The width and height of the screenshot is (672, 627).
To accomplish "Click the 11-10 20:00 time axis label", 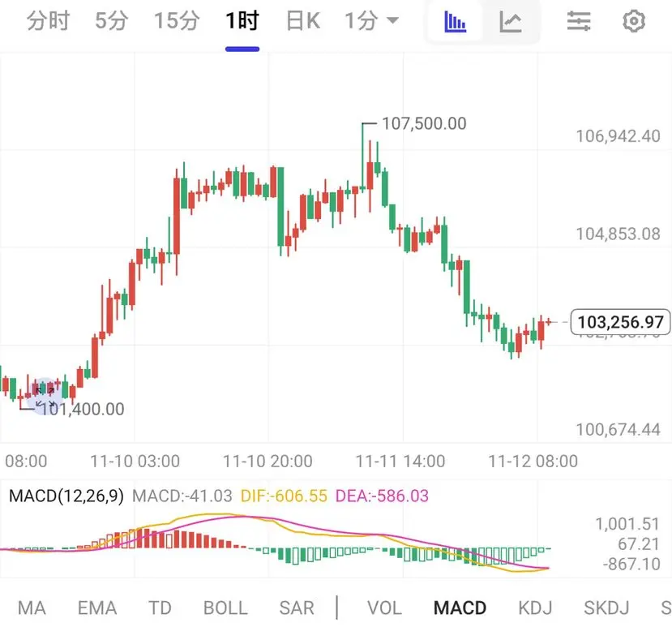I will tap(268, 462).
